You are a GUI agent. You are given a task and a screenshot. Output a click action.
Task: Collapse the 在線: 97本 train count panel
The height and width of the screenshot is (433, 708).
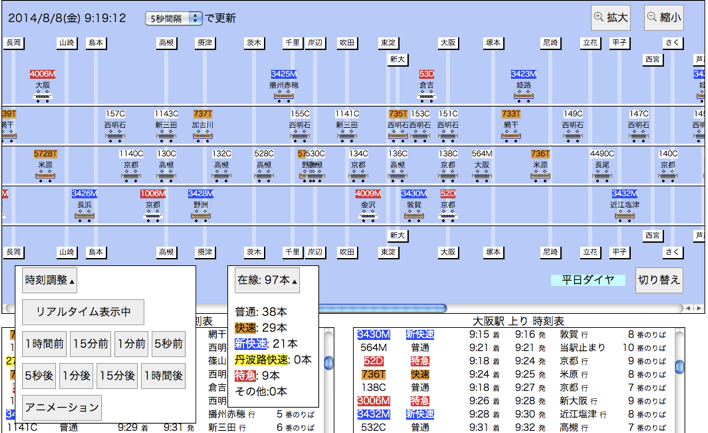[x=267, y=281]
